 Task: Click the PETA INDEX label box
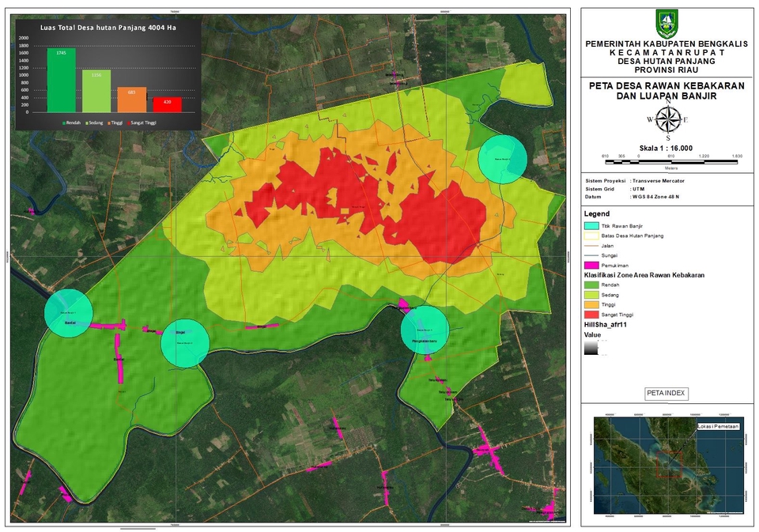pos(666,394)
